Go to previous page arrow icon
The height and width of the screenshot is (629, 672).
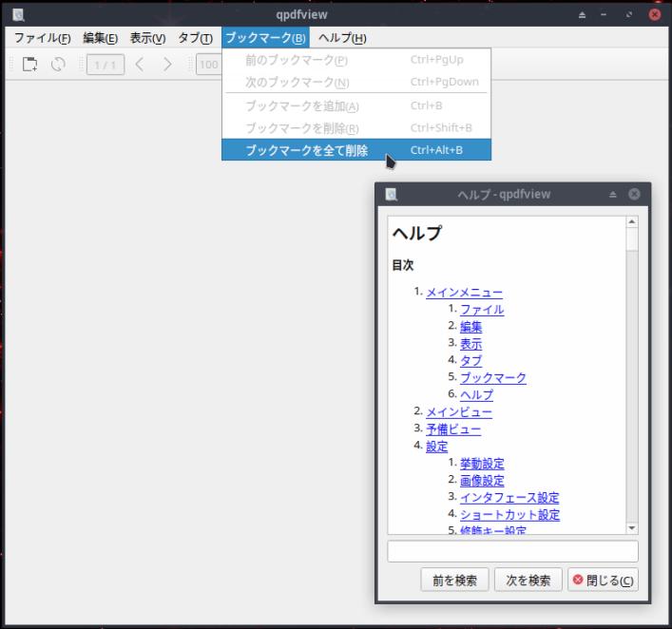click(x=140, y=65)
